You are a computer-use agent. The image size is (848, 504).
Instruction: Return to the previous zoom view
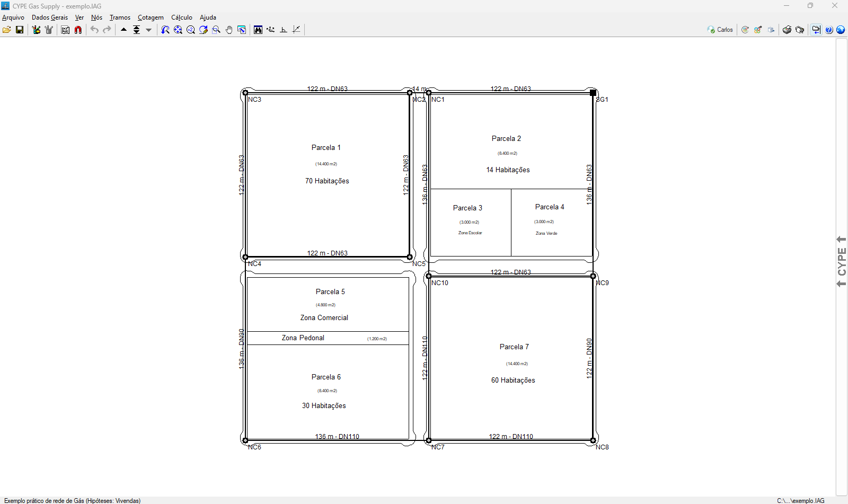pos(165,30)
